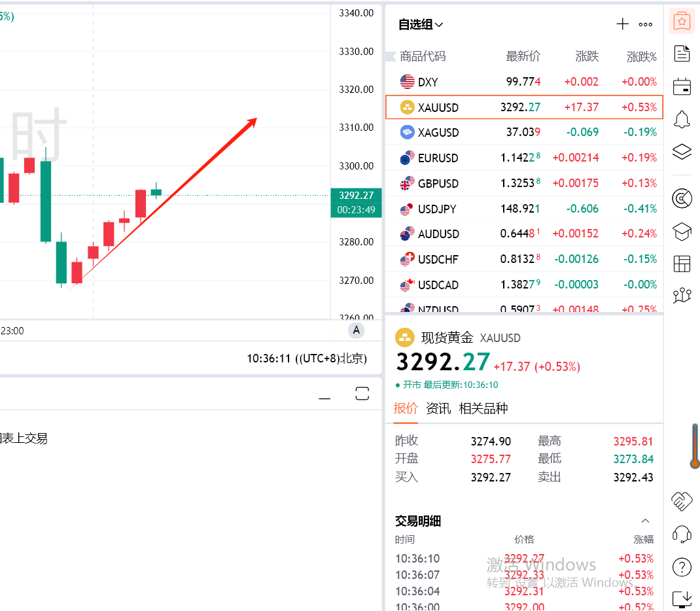Click the 最低 value 3273.84

(633, 459)
